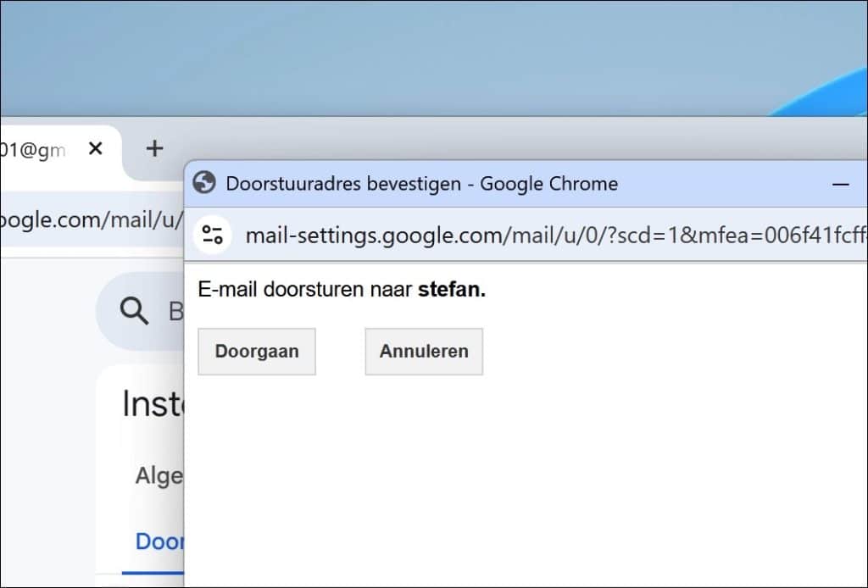Image resolution: width=868 pixels, height=588 pixels.
Task: Click the Annuleren button
Action: pos(424,352)
